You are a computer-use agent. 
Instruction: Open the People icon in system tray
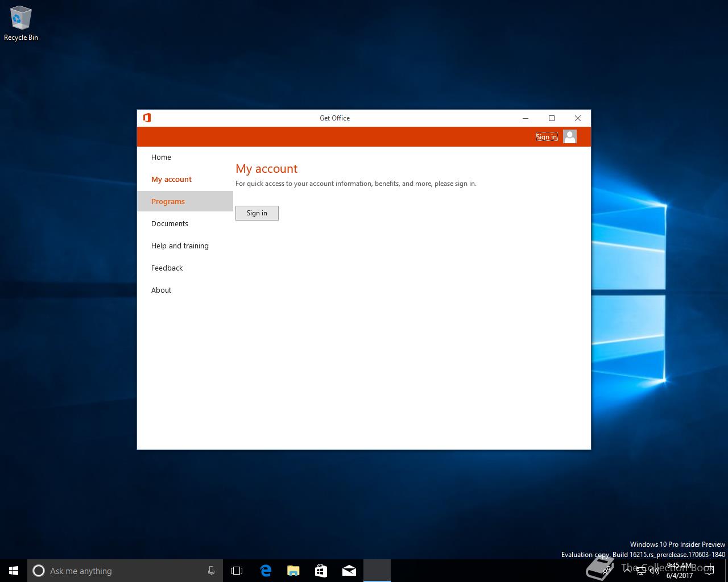(x=608, y=571)
